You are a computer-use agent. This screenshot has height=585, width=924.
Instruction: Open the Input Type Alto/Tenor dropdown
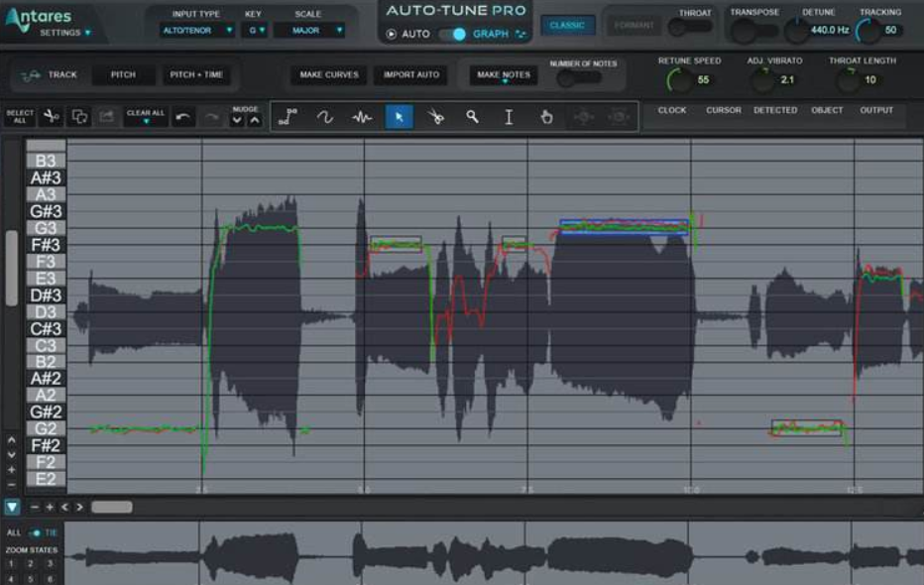197,30
